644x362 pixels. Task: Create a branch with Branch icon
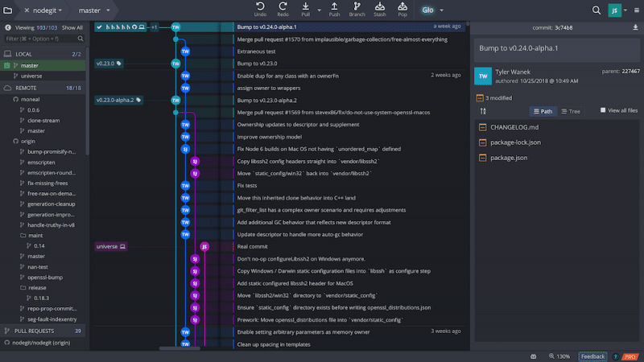point(357,10)
